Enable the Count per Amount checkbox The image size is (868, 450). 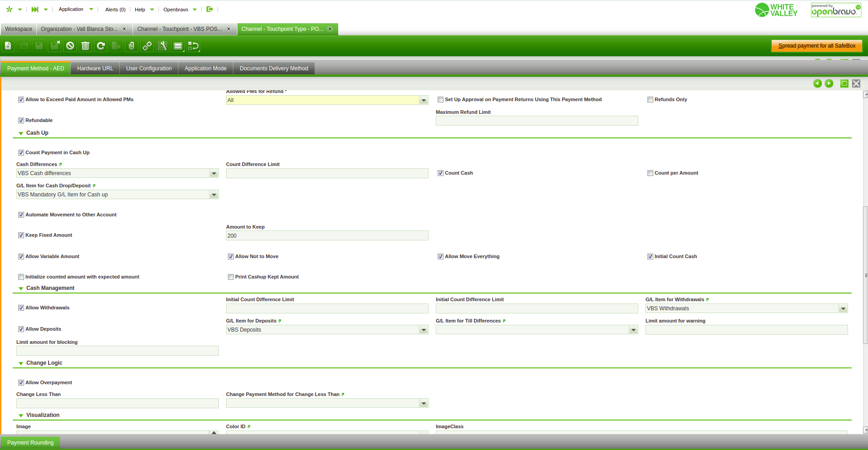pos(650,173)
